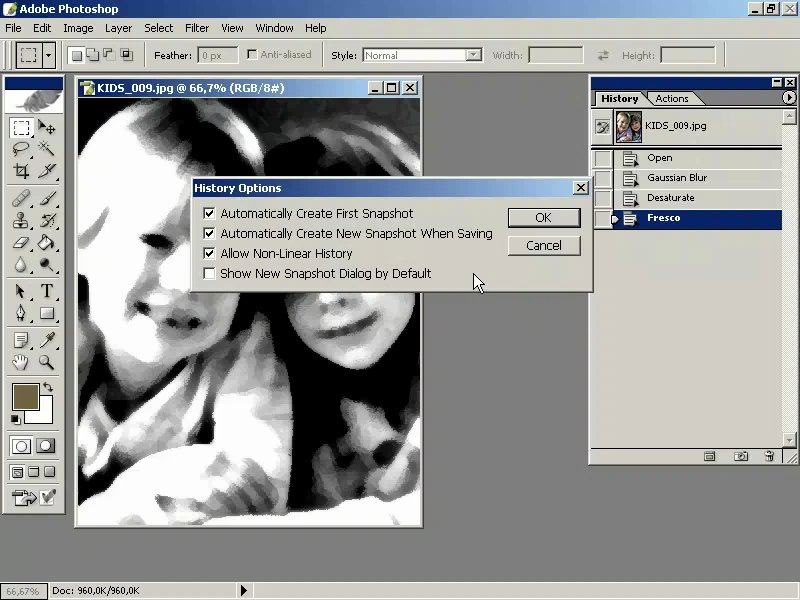Select the Magic Wand tool
Viewport: 800px width, 600px height.
click(x=46, y=149)
